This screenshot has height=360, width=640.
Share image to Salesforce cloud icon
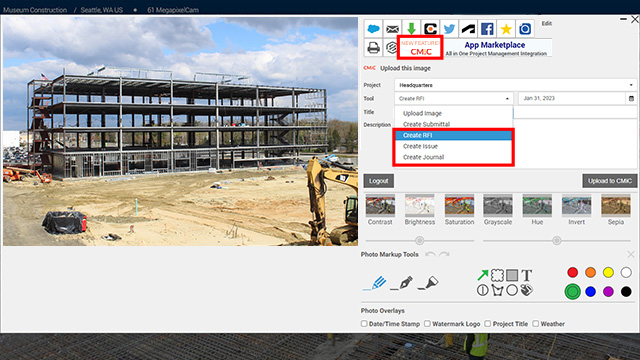(373, 29)
